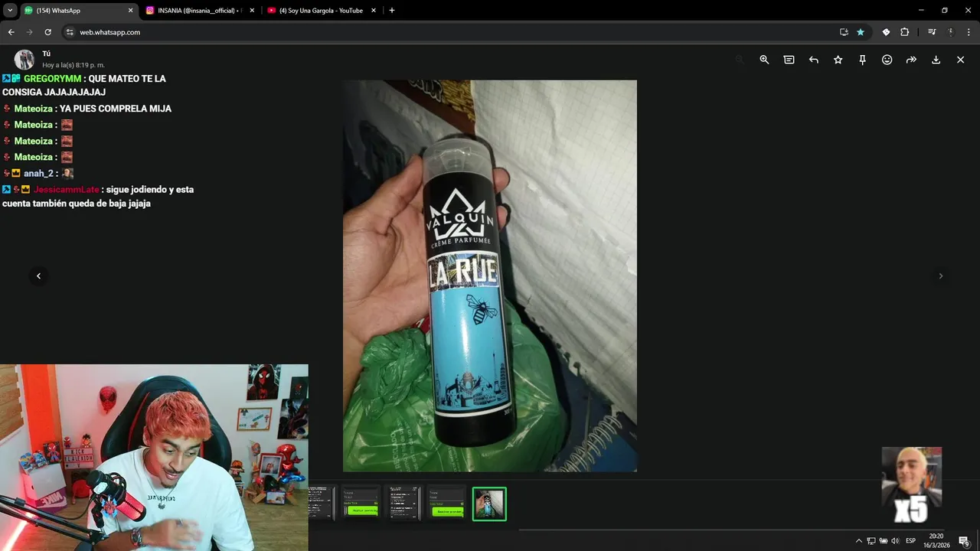The width and height of the screenshot is (980, 551).
Task: Zoom in on the WhatsApp photo
Action: 764,60
